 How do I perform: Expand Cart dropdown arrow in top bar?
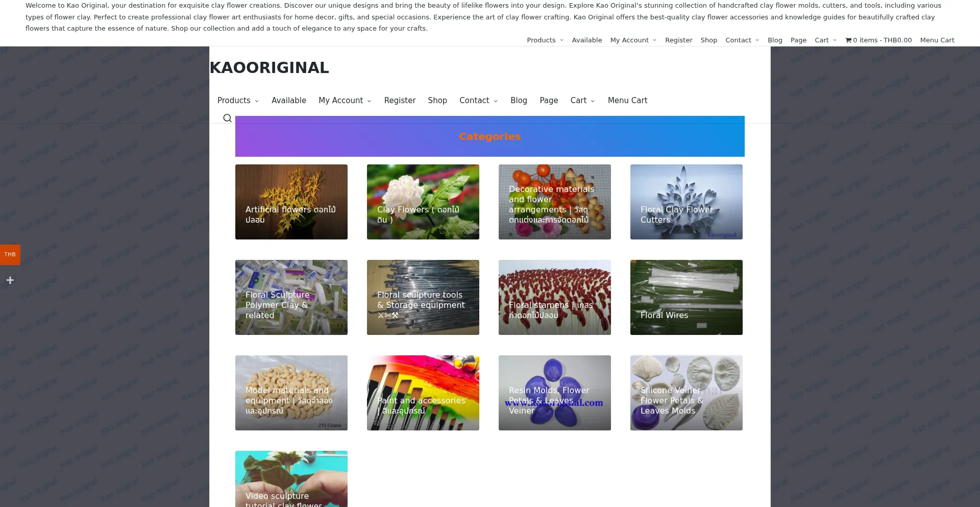pos(835,40)
